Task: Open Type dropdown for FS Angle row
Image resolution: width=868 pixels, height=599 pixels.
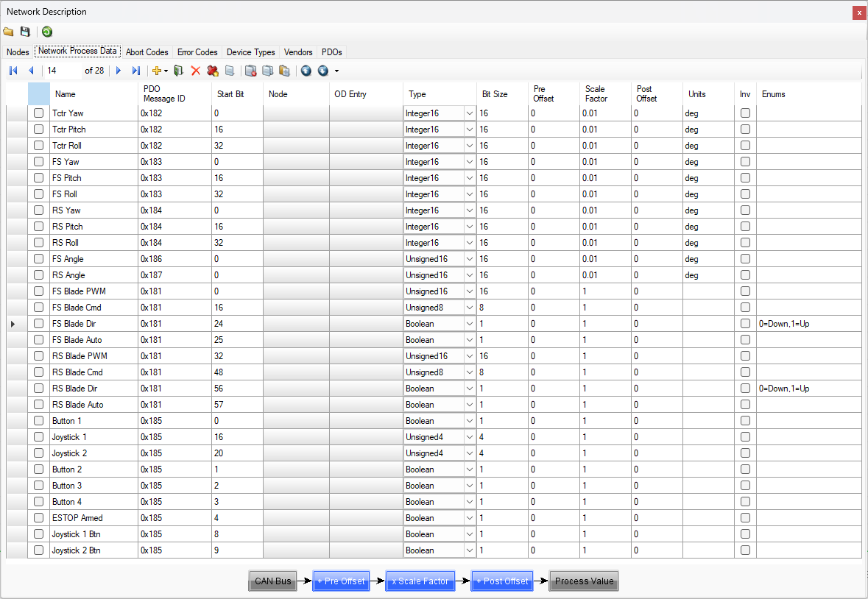Action: pyautogui.click(x=470, y=259)
